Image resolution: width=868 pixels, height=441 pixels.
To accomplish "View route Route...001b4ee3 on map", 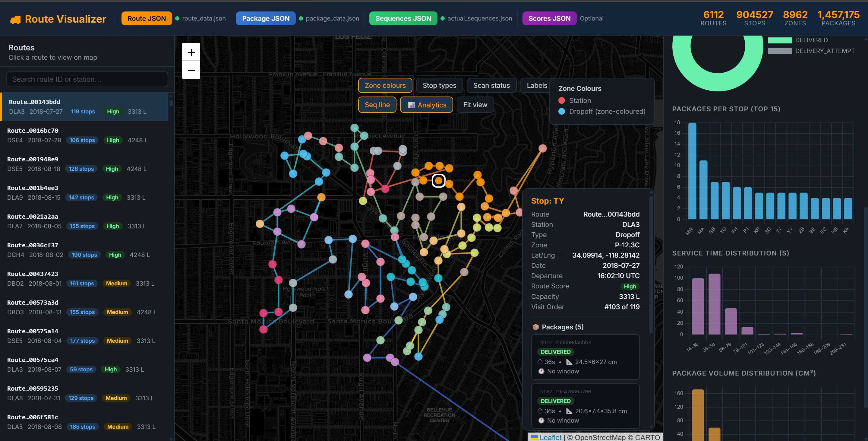I will pos(85,192).
